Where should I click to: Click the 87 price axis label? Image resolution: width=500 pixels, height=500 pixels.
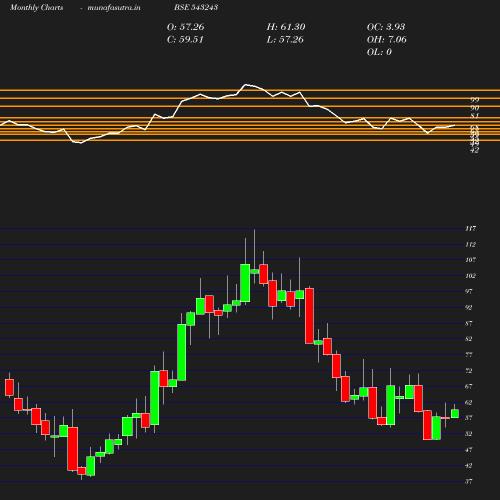[x=469, y=323]
